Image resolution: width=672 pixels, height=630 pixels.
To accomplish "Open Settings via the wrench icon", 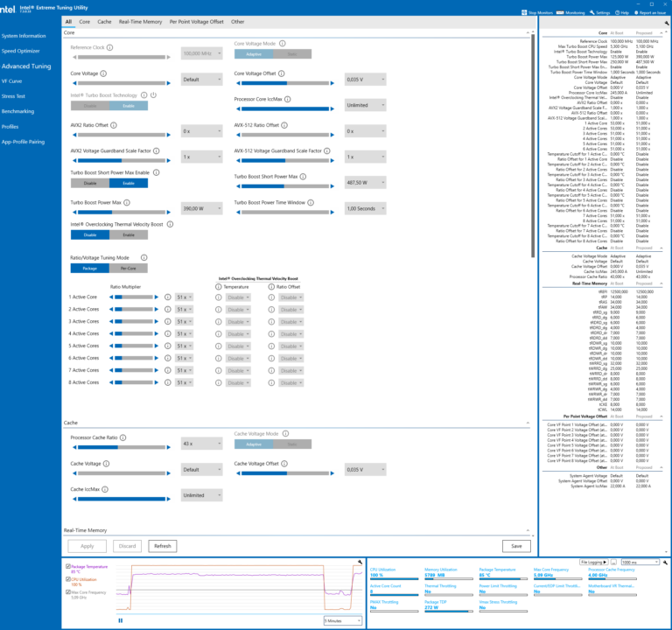I will pyautogui.click(x=591, y=13).
